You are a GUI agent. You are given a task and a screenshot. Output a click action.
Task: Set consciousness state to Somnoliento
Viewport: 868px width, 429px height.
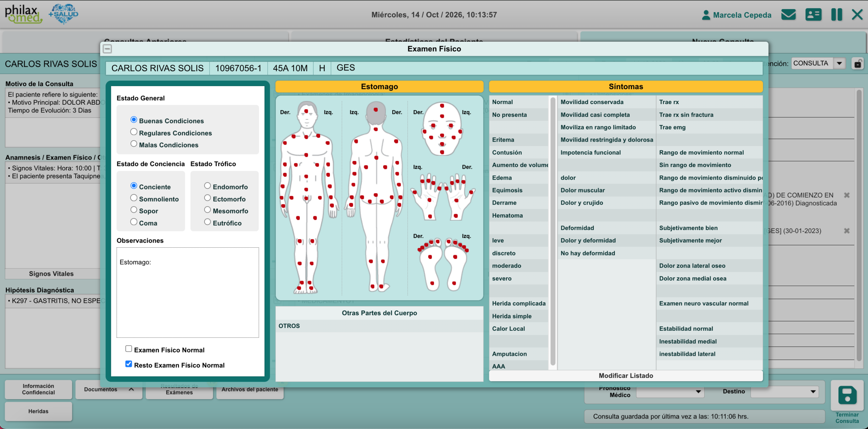[134, 198]
